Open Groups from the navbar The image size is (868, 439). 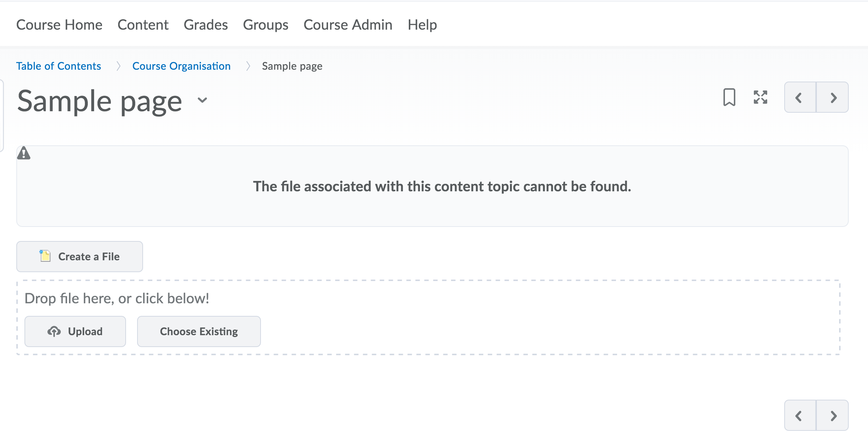(265, 25)
